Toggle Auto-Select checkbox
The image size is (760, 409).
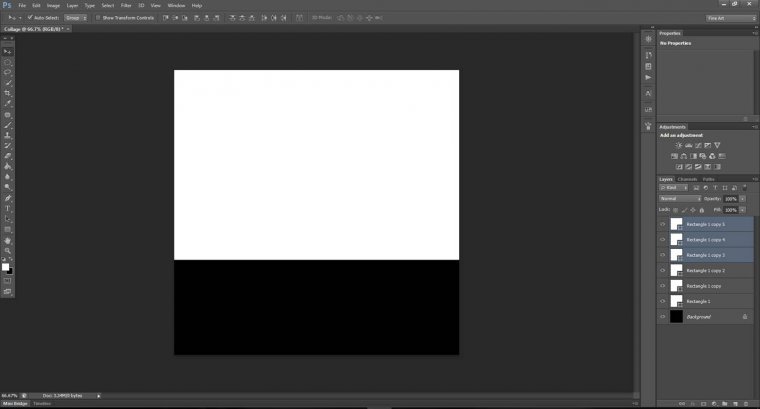click(30, 17)
